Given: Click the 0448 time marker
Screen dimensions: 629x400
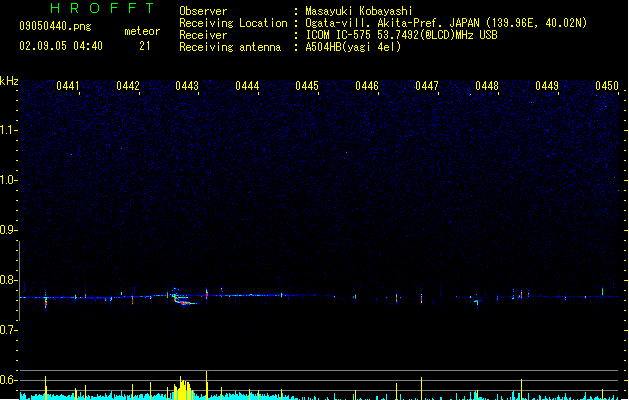Looking at the screenshot, I should (487, 86).
